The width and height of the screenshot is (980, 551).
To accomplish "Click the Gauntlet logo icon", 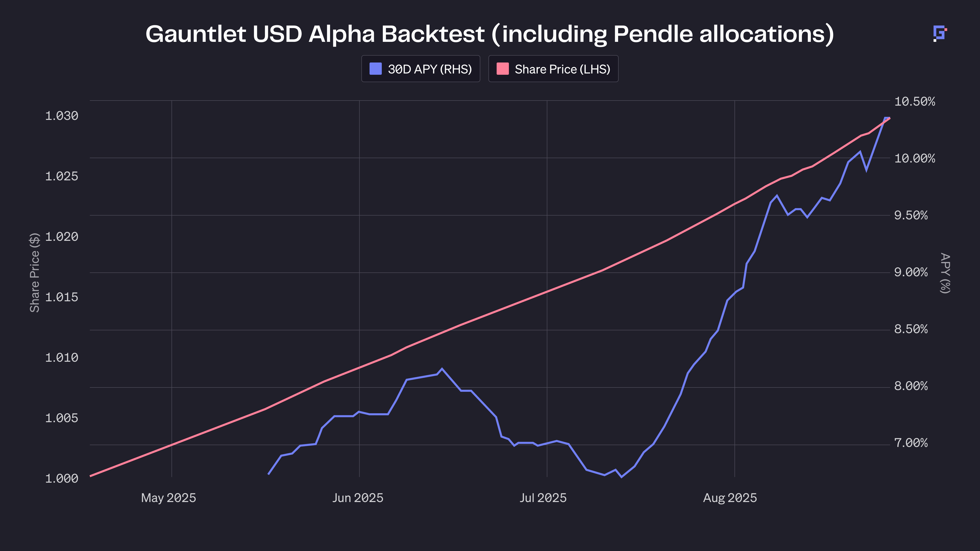I will point(940,33).
